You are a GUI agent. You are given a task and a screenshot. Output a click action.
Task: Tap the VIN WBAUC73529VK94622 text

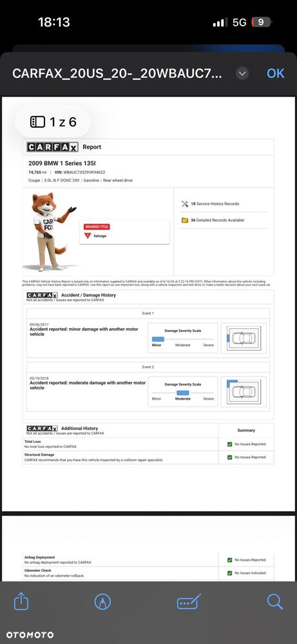pyautogui.click(x=80, y=173)
